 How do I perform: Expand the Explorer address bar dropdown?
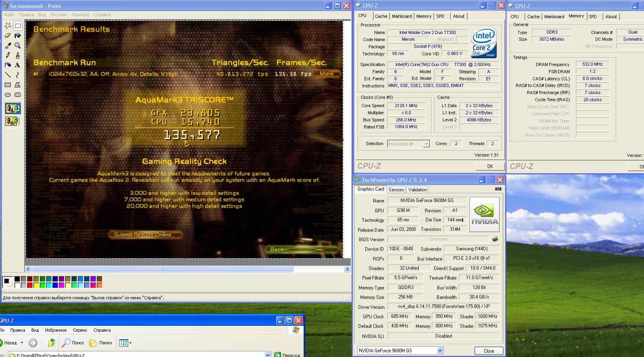(268, 355)
